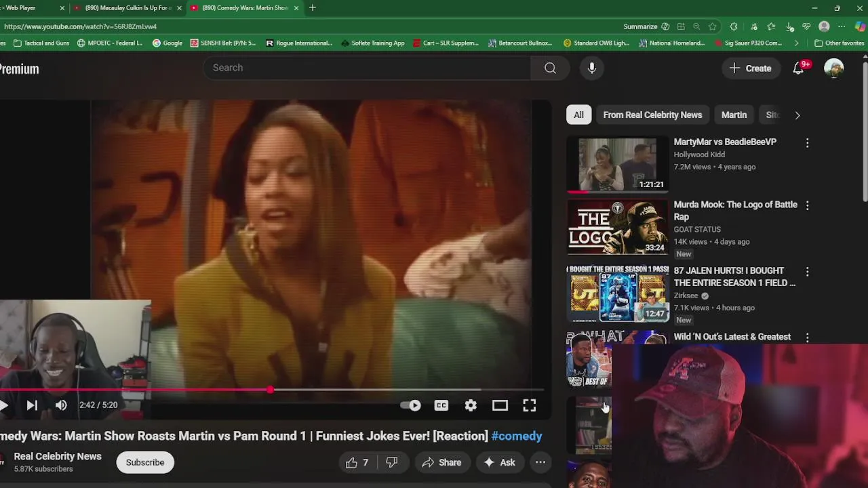Open Murda Mook Logo of Battle Rap
Screen dimensions: 868x488
click(735, 211)
